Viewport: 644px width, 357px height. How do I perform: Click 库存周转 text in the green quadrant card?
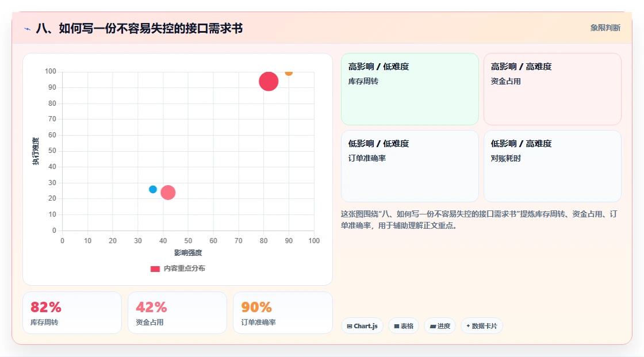[x=363, y=81]
